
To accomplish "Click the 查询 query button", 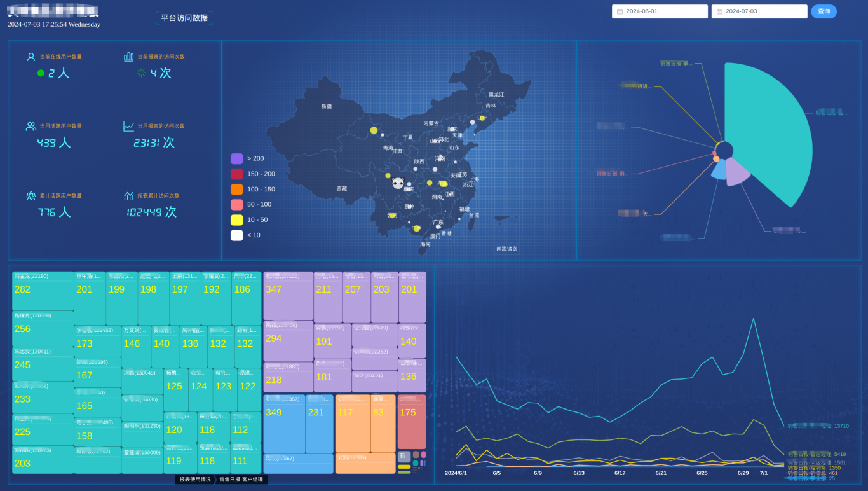I will coord(824,11).
